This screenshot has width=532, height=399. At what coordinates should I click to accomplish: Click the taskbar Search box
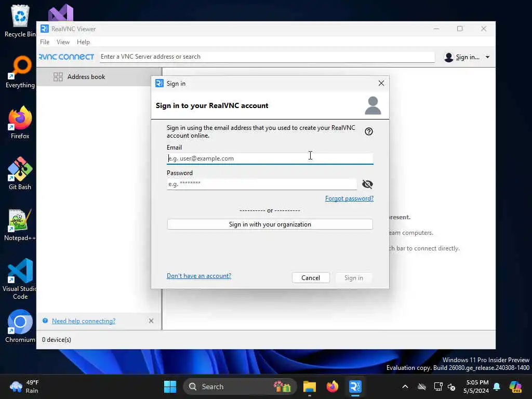(x=240, y=387)
